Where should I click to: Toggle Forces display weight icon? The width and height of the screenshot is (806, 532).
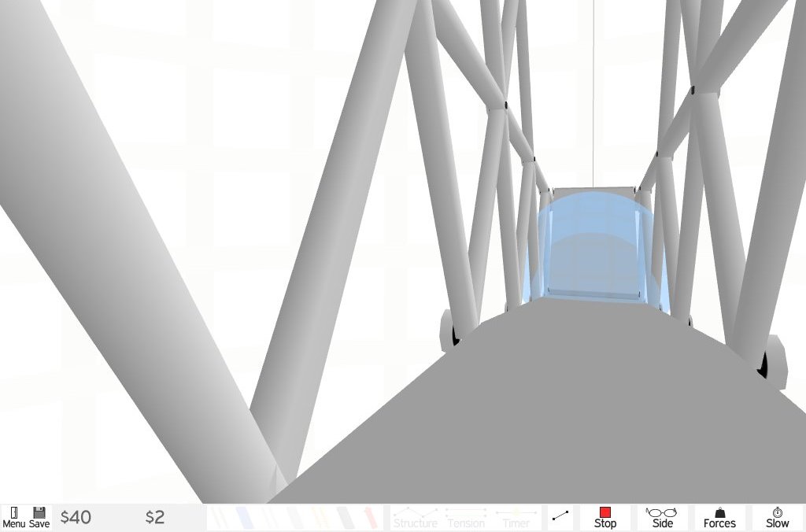pos(719,517)
